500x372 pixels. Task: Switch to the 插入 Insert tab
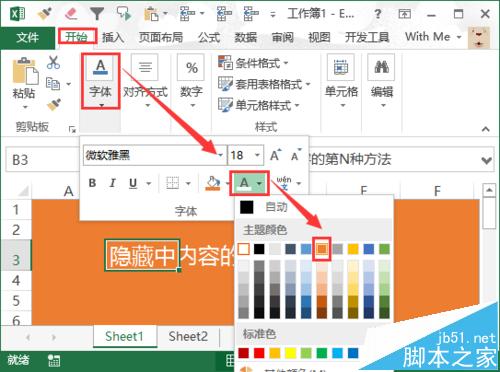tap(113, 37)
